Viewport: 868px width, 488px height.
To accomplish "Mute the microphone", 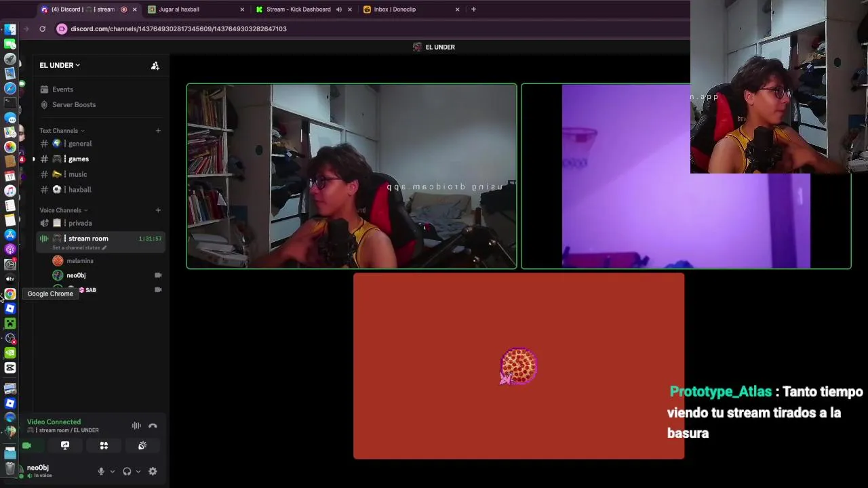I will pyautogui.click(x=101, y=471).
